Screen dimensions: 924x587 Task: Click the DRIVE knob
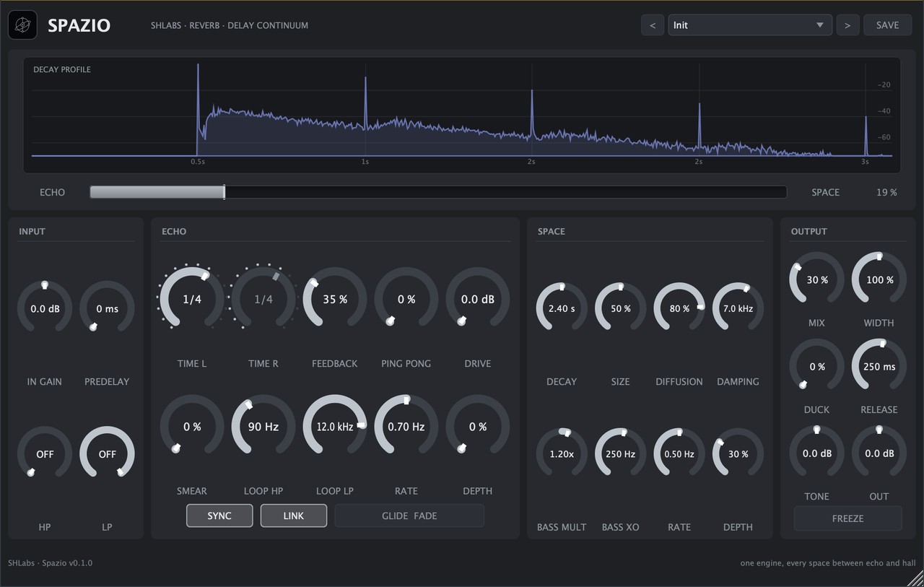(478, 299)
